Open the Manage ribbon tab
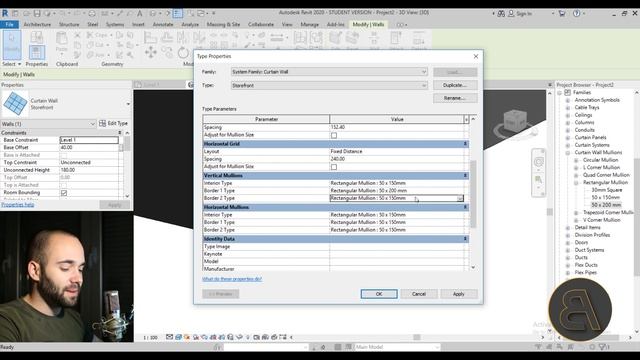640x360 pixels. tap(309, 24)
